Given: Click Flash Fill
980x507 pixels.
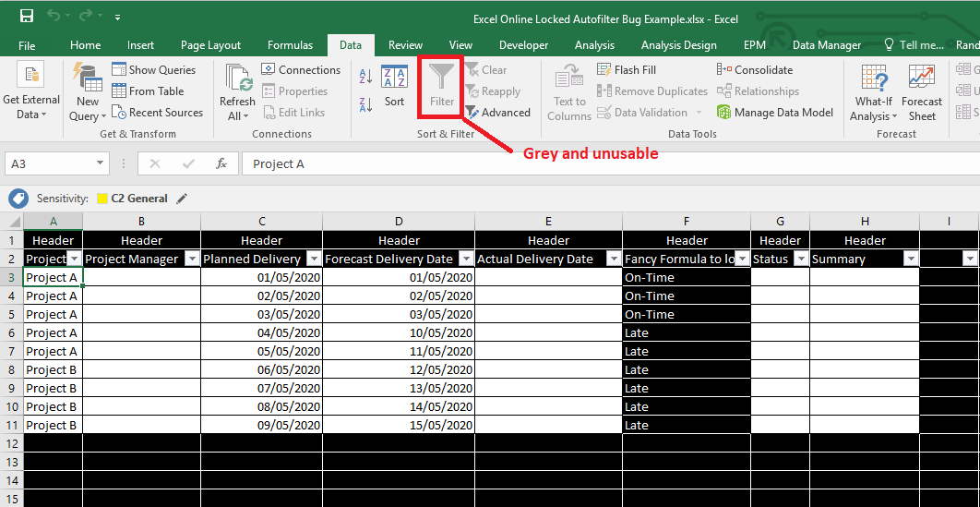Looking at the screenshot, I should [627, 70].
